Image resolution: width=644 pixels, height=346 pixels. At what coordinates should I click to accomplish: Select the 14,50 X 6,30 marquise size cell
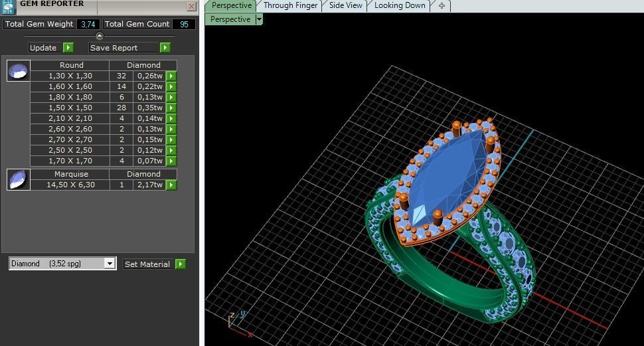(70, 185)
